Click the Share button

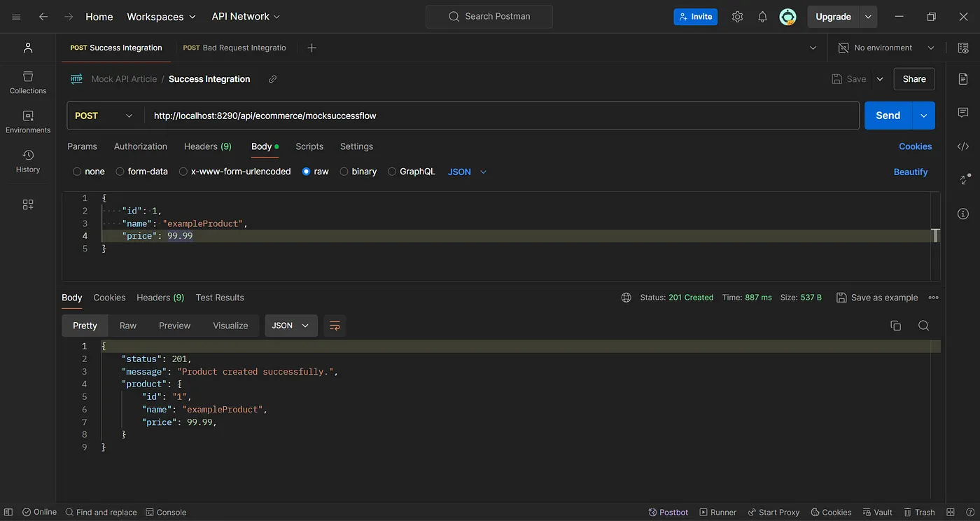914,79
